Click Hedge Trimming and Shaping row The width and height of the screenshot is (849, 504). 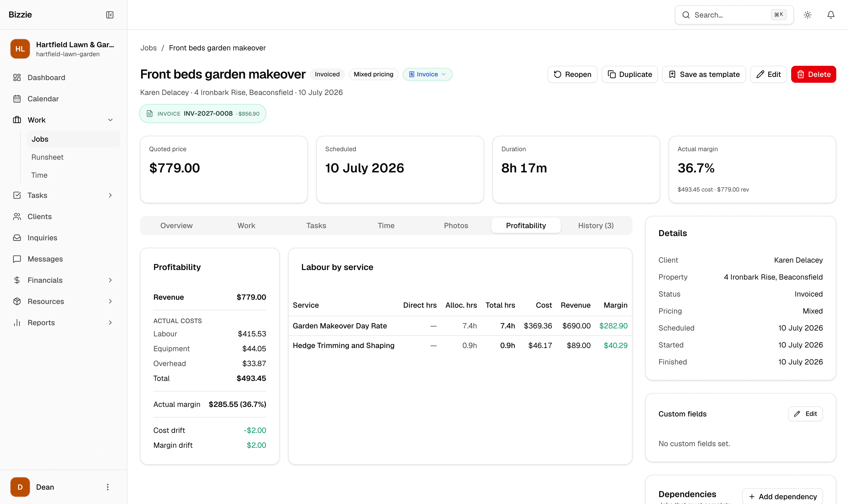click(460, 345)
